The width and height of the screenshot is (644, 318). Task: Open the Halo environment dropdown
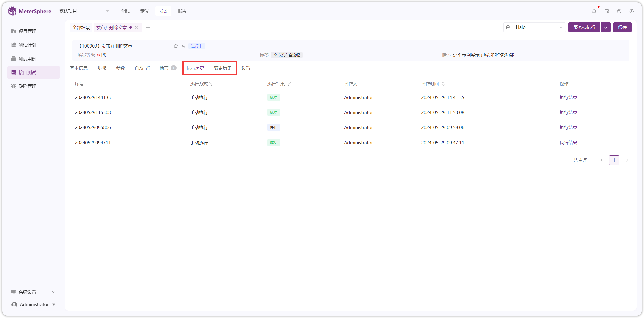point(539,27)
